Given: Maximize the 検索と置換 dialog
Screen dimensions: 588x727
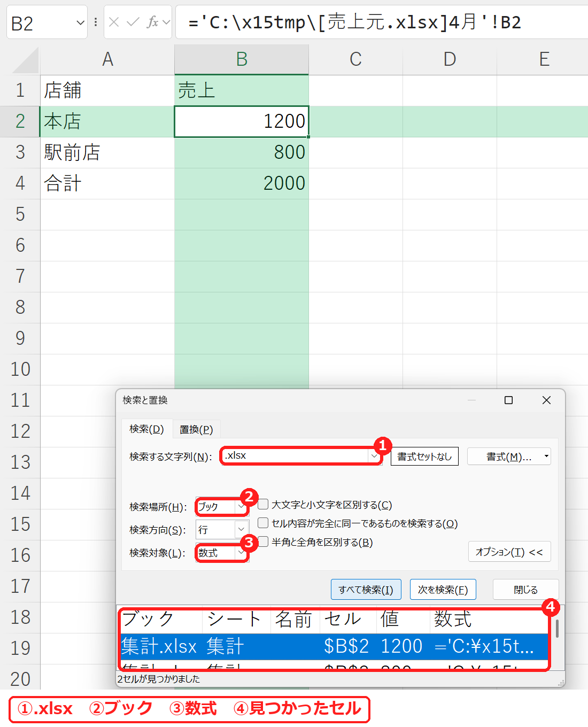Looking at the screenshot, I should pos(509,400).
